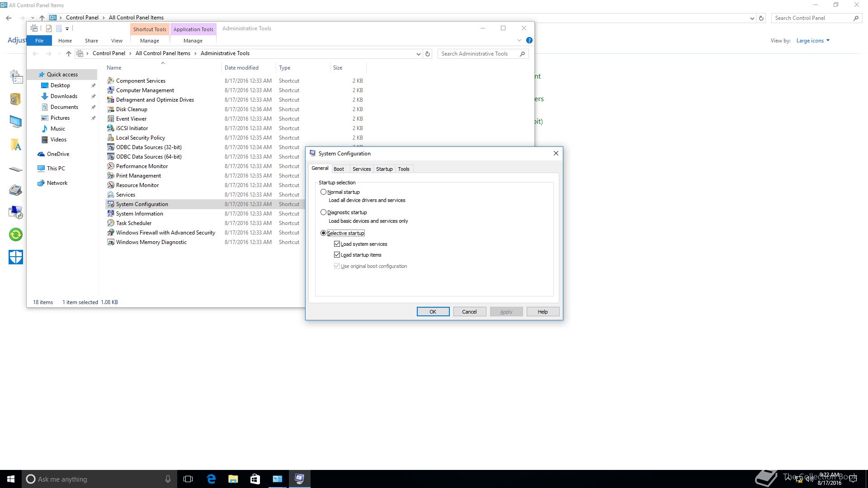Click the Disk Cleanup icon
The width and height of the screenshot is (868, 488).
click(111, 109)
